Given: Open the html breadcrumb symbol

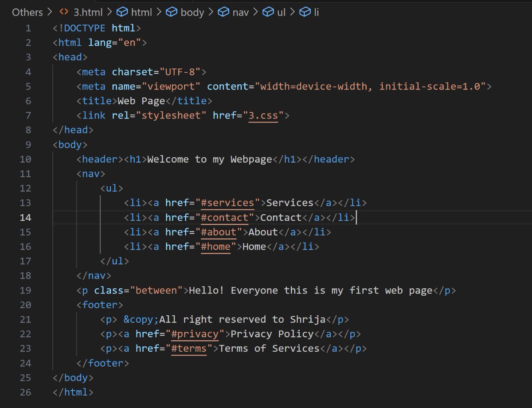Looking at the screenshot, I should 141,12.
